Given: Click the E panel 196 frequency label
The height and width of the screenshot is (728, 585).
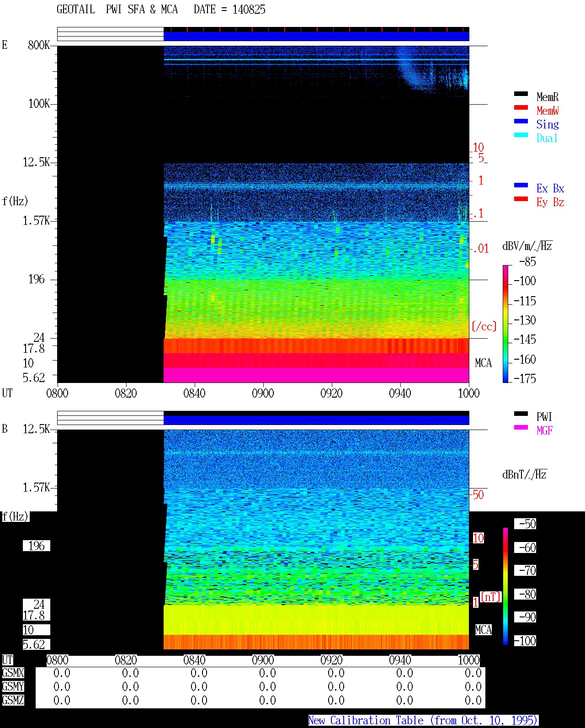Looking at the screenshot, I should (x=37, y=279).
